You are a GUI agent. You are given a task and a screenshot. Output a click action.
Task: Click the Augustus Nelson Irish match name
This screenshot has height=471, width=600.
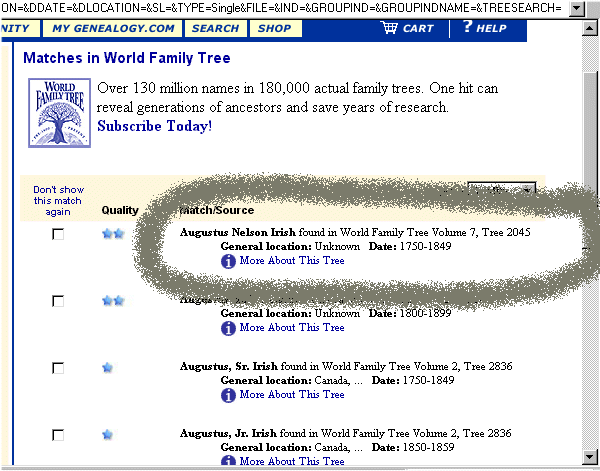tap(238, 232)
